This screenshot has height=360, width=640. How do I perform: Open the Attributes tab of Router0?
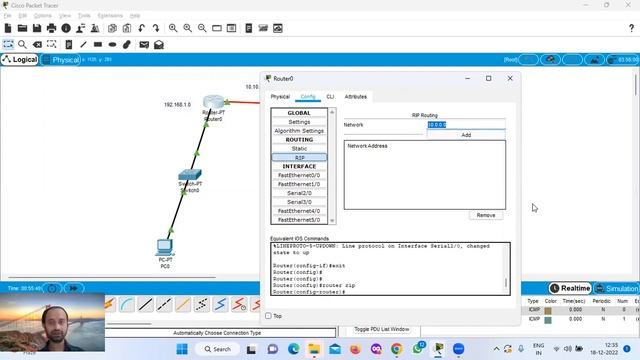356,97
